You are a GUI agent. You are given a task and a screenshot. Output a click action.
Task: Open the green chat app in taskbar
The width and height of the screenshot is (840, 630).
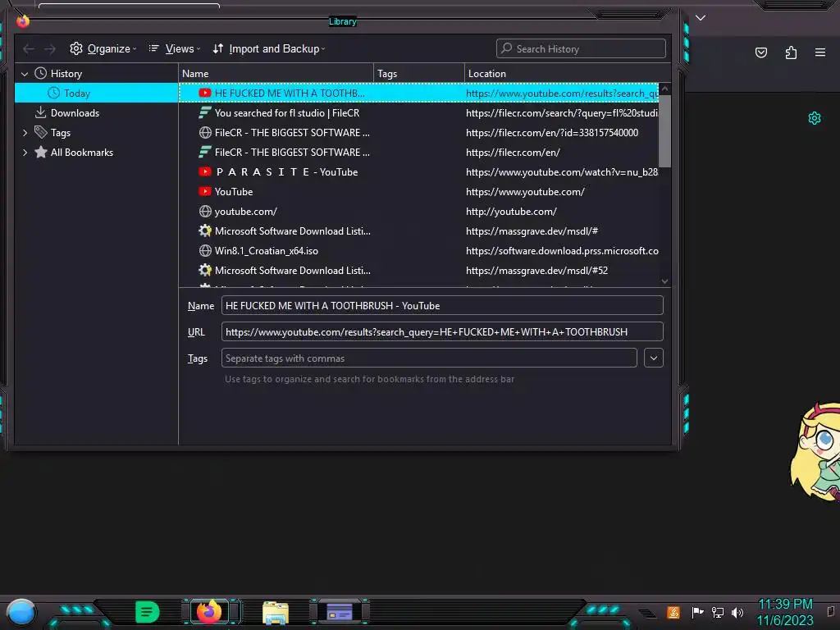tap(147, 612)
